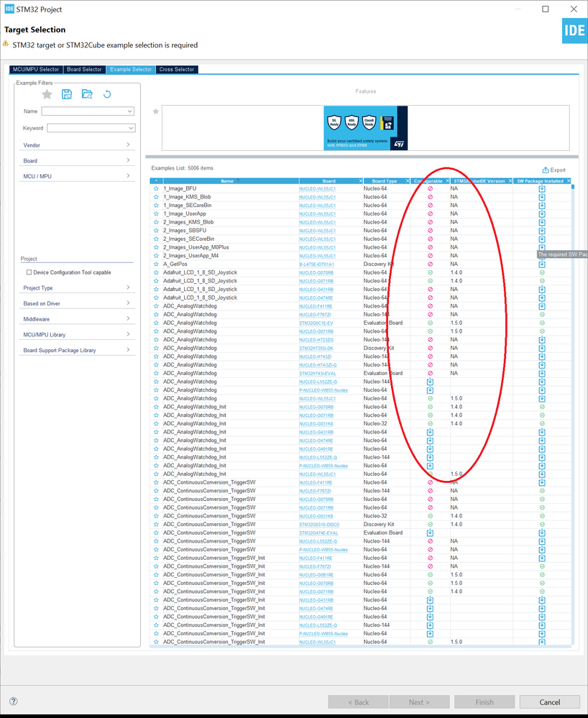588x718 pixels.
Task: Open the NUCLEO-G0B1RE board link
Action: coord(316,575)
